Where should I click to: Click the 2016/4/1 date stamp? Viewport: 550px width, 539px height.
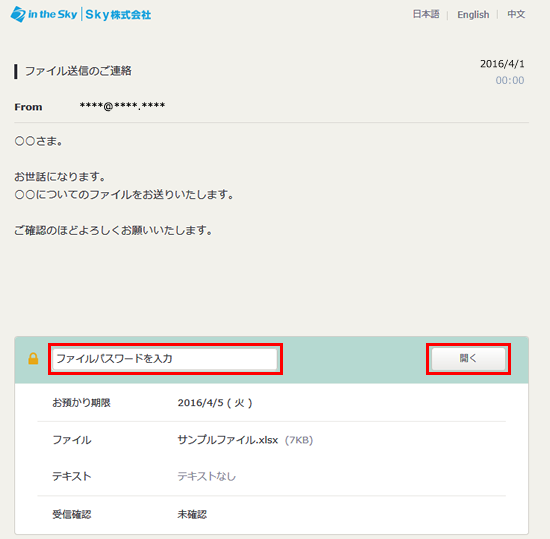click(x=502, y=64)
